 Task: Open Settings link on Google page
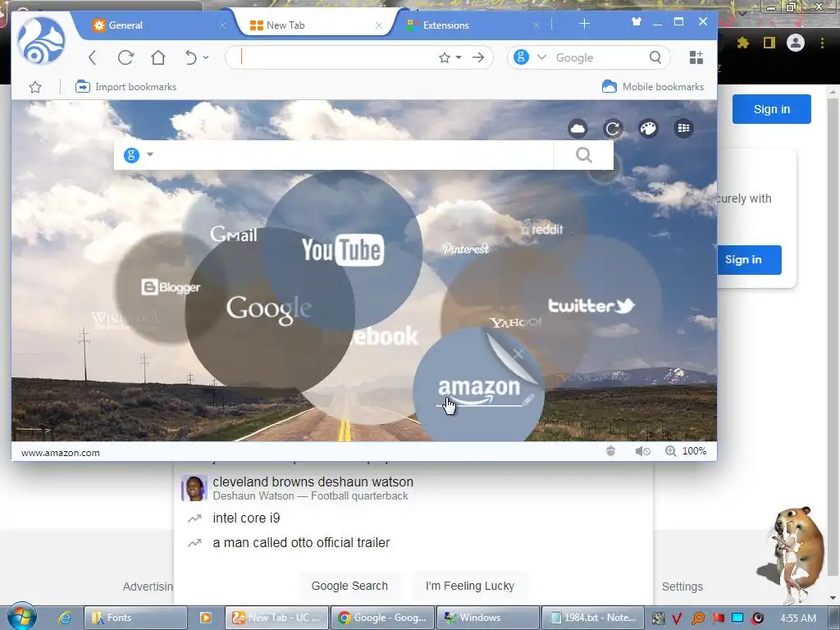coord(682,587)
